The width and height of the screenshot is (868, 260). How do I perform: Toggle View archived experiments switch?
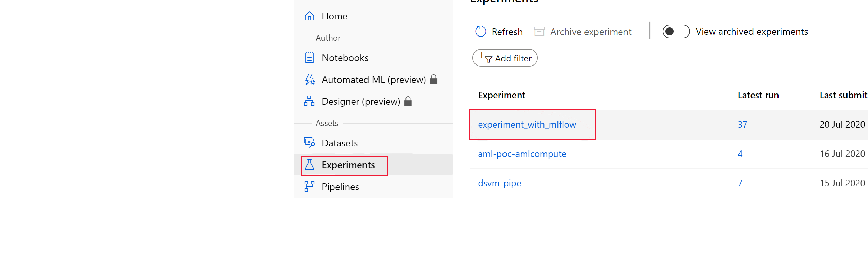point(676,32)
